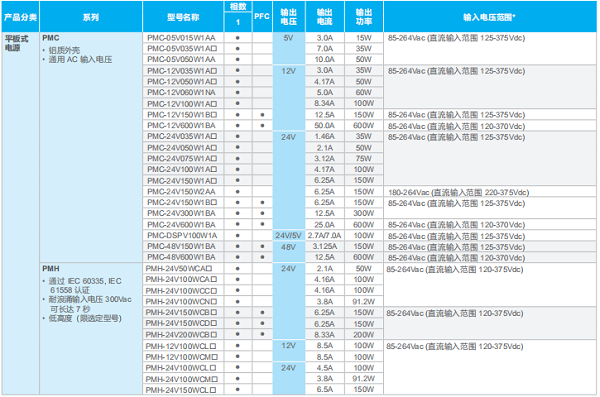Click phase dot in PMC-DSPV100W1A row
This screenshot has height=397, width=600.
point(238,235)
